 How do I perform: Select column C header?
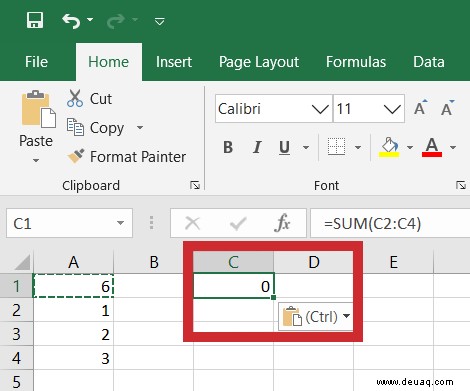tap(233, 262)
